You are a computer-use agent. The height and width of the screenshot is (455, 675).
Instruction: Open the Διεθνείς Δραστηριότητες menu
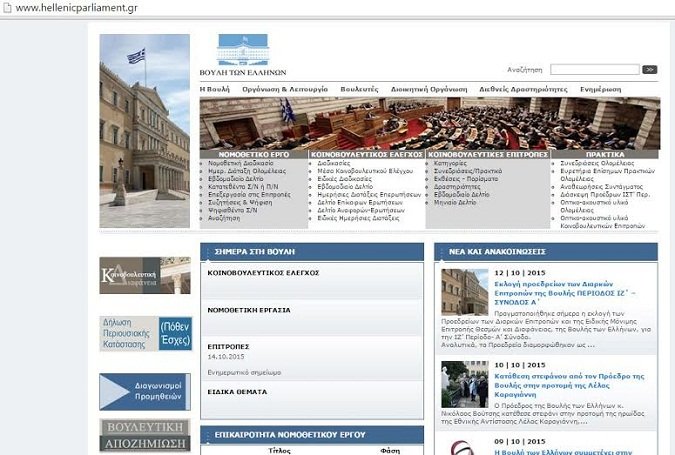pos(523,89)
